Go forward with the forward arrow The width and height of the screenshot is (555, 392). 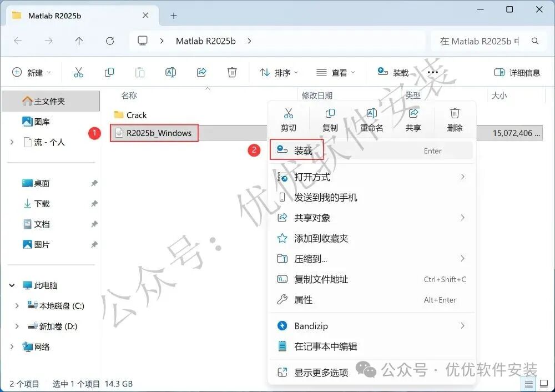(48, 41)
